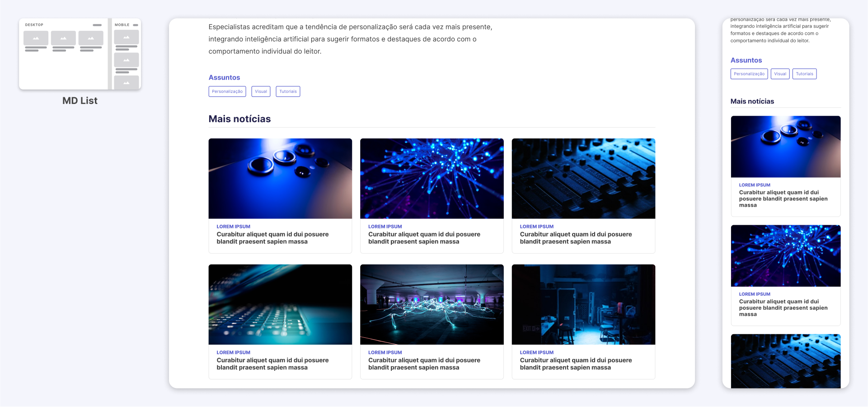Click the headline under desktop laptop keyboard image

(x=272, y=364)
